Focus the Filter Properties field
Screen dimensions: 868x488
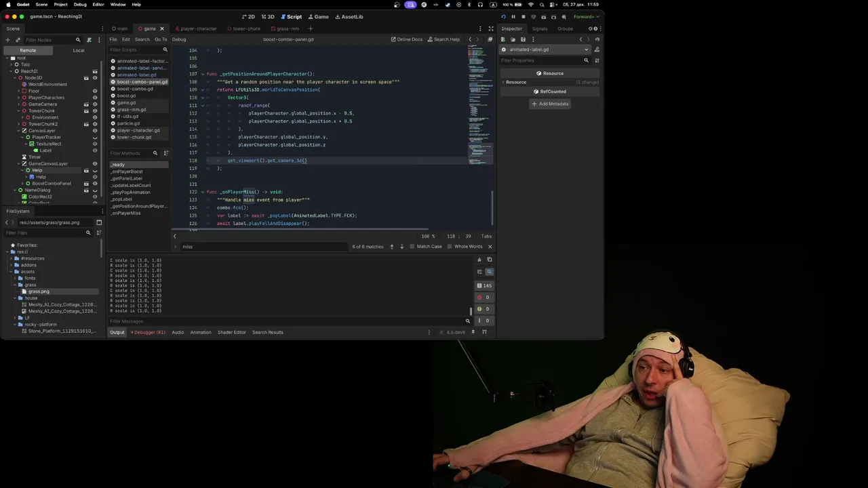[545, 60]
